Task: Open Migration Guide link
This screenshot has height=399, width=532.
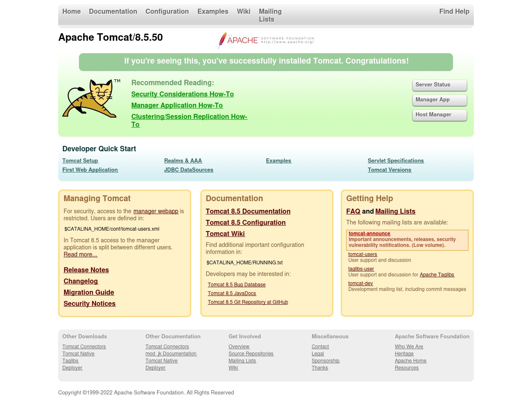Action: (89, 293)
